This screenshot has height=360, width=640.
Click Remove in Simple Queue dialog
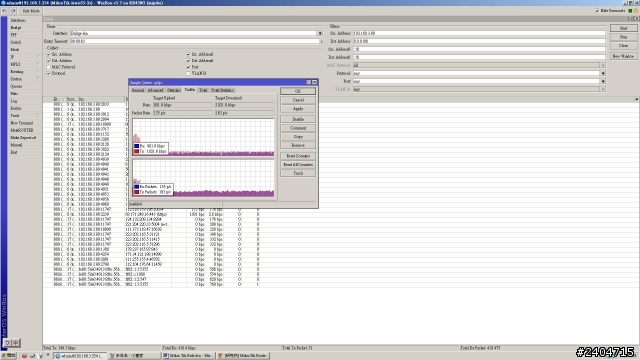pos(298,145)
